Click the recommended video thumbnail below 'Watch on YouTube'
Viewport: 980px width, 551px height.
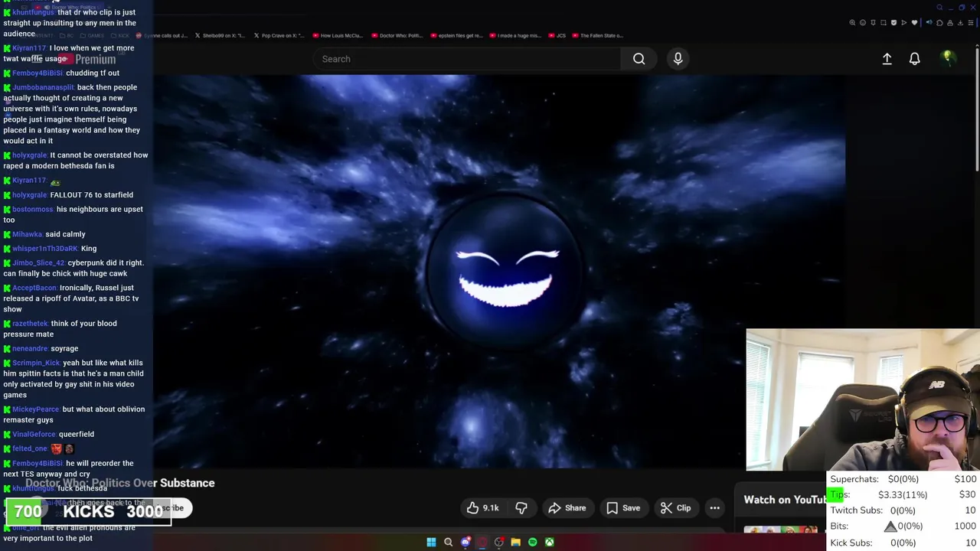point(781,530)
